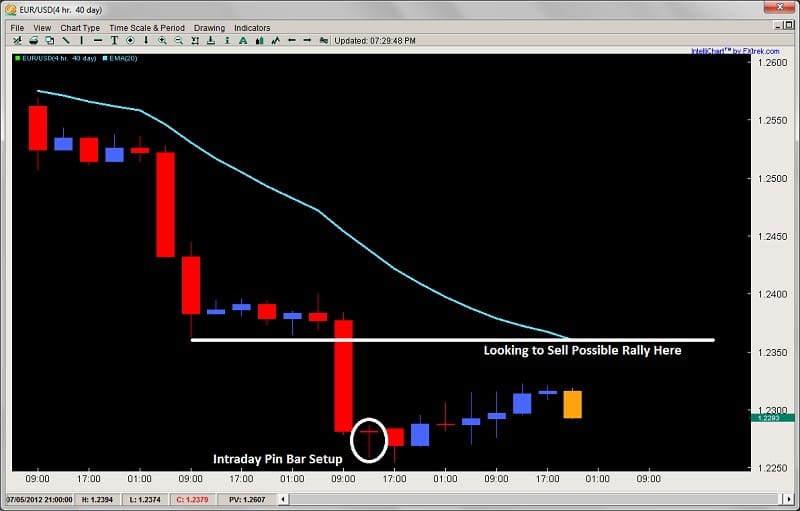
Task: Click the Updated: 07:29:48 PM text
Action: tap(375, 41)
